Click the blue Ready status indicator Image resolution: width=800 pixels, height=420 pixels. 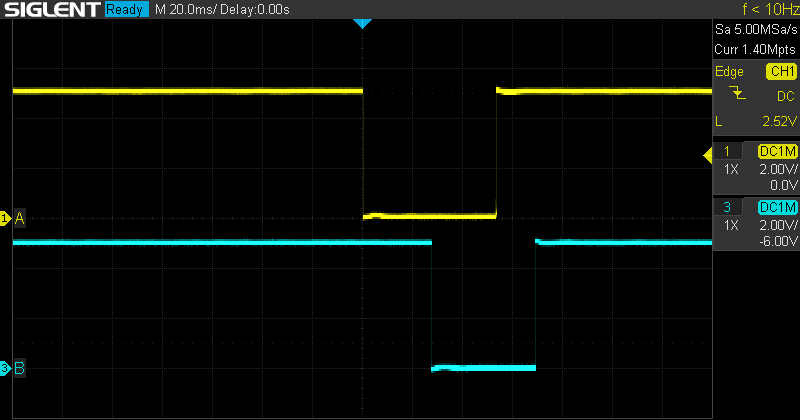127,9
